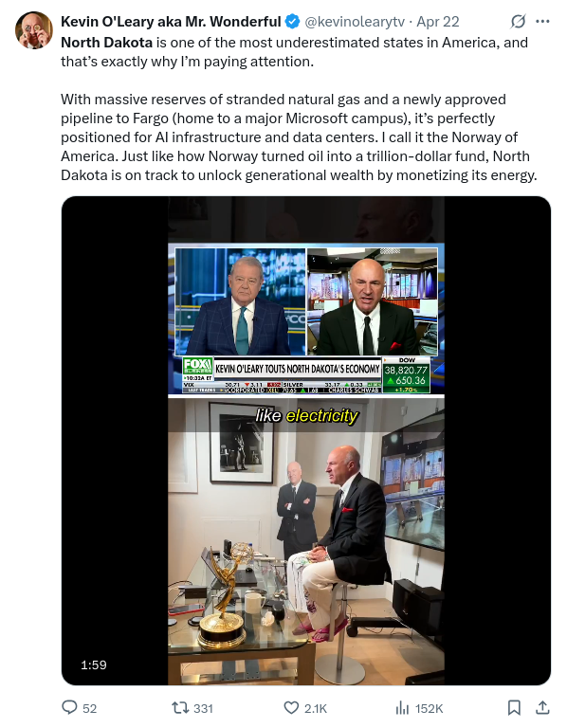Open the three-dot more options menu
Image resolution: width=567 pixels, height=728 pixels.
point(542,22)
